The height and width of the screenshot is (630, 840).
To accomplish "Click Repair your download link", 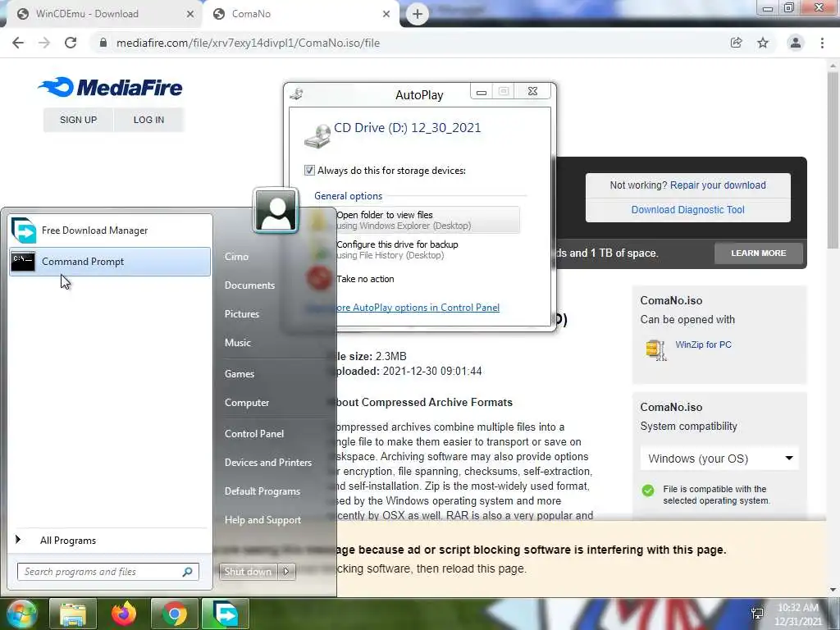I will 718,185.
